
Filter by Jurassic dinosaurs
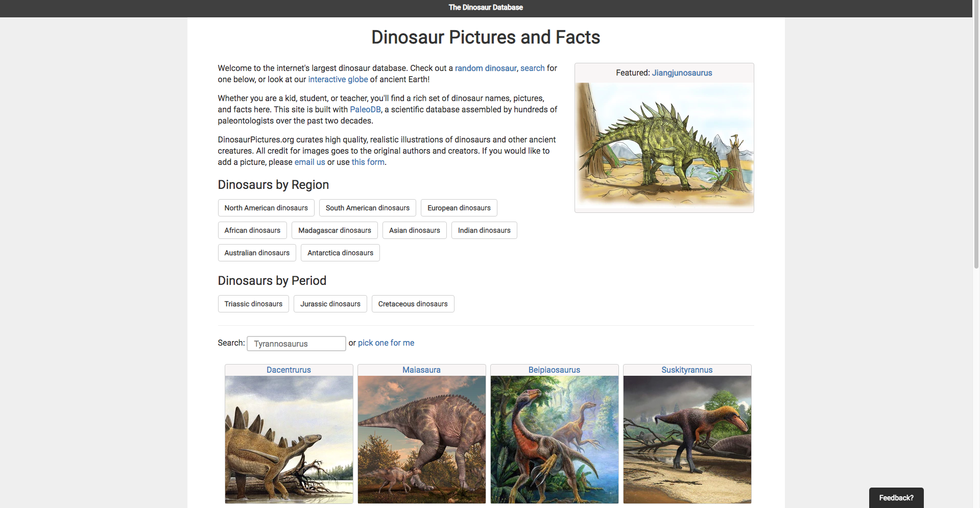(x=330, y=304)
